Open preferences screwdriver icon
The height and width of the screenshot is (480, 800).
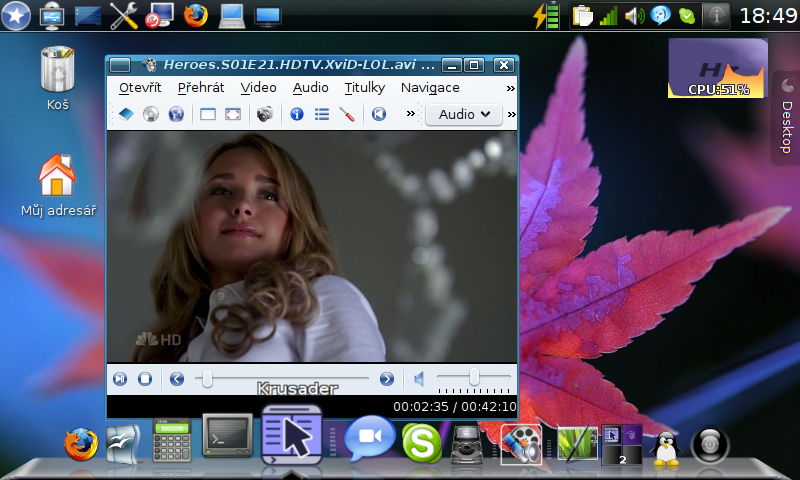[347, 114]
